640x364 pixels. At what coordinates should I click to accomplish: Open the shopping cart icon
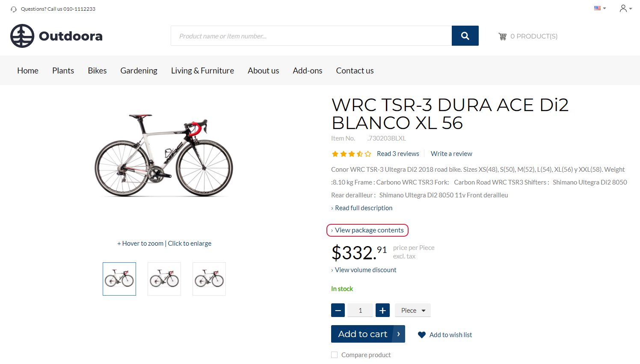point(502,37)
